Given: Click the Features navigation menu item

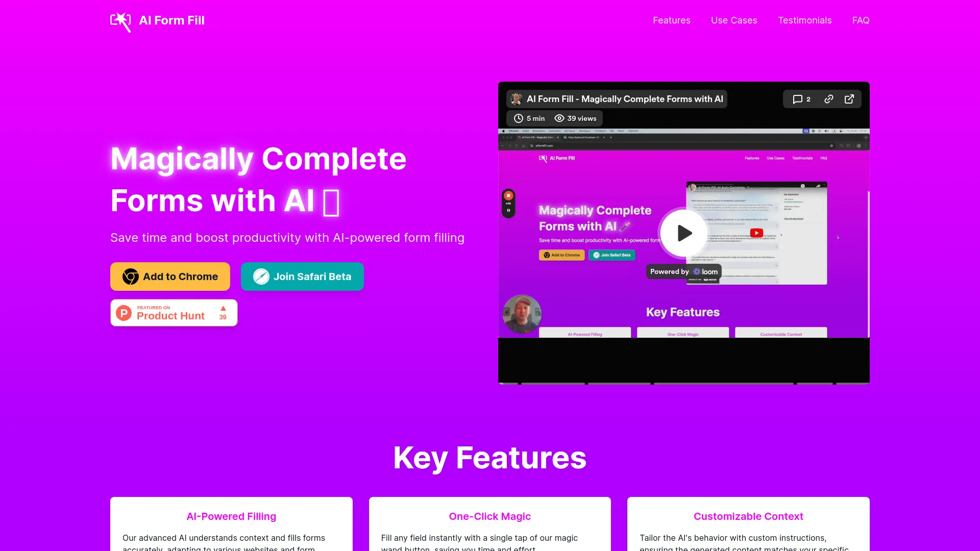Looking at the screenshot, I should [672, 20].
